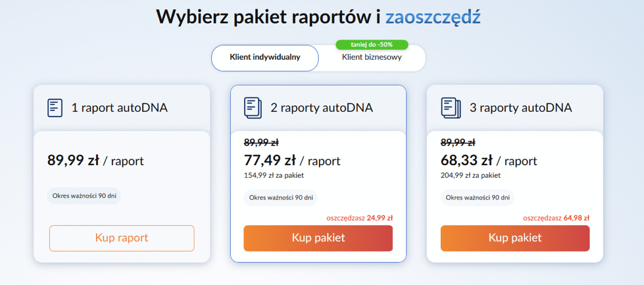The height and width of the screenshot is (285, 644).
Task: Click the blue 'zaoszczędź' heading word
Action: coord(433,16)
